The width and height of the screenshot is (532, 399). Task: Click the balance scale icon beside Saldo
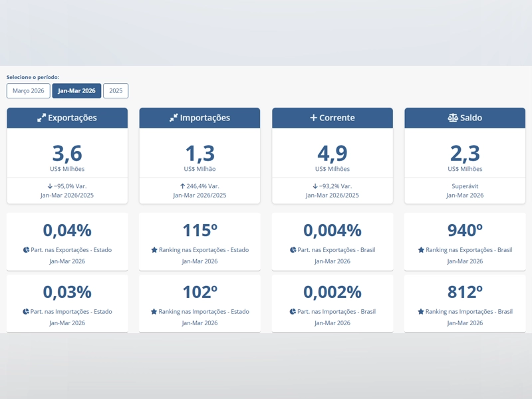pos(453,118)
